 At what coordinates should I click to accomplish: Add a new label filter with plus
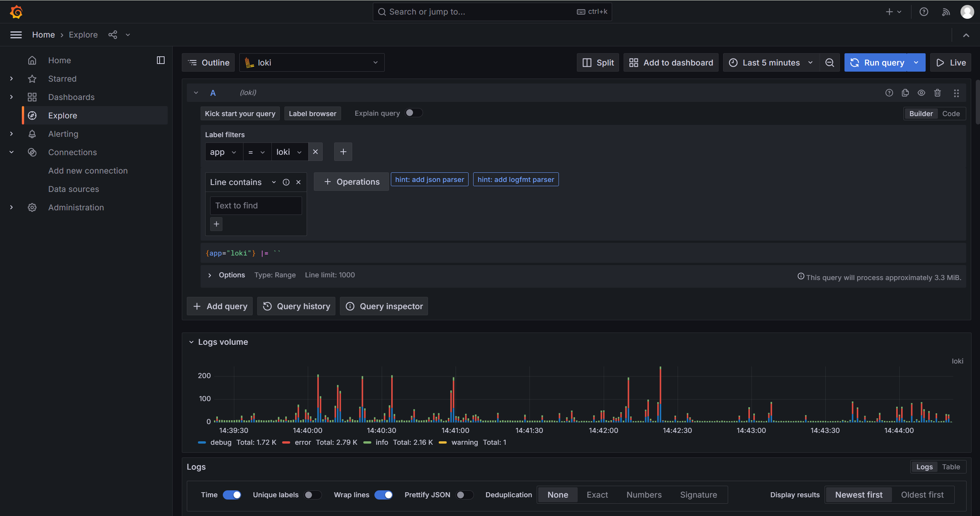click(343, 152)
